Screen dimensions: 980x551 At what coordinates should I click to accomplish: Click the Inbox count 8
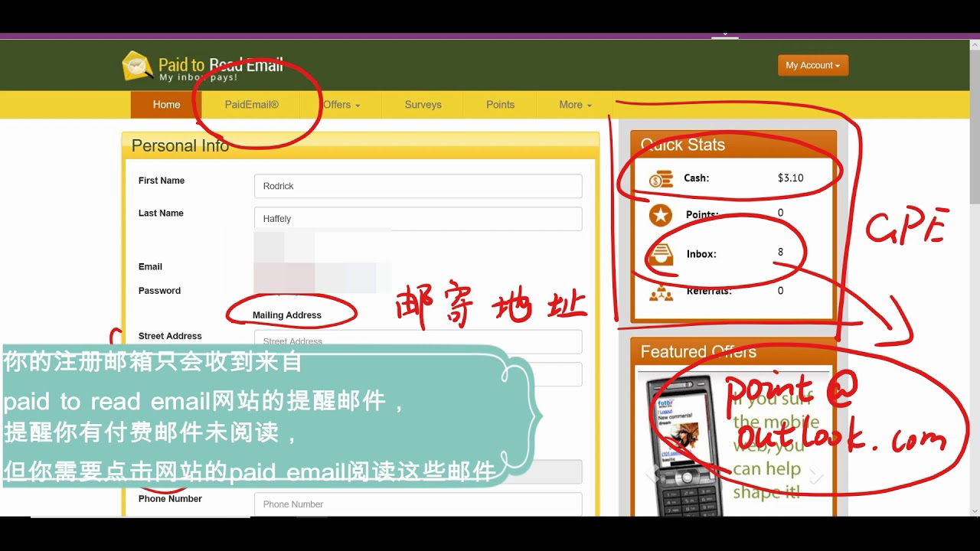(x=780, y=252)
